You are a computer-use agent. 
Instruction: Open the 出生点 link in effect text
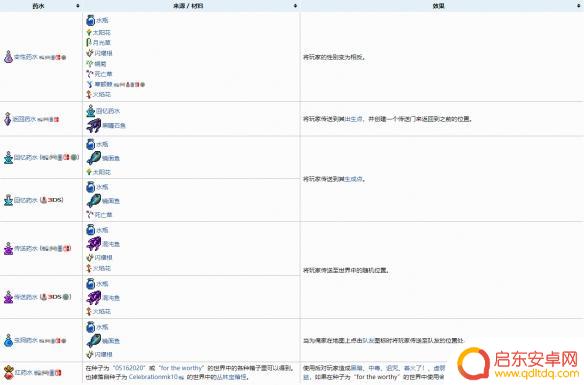pos(353,119)
